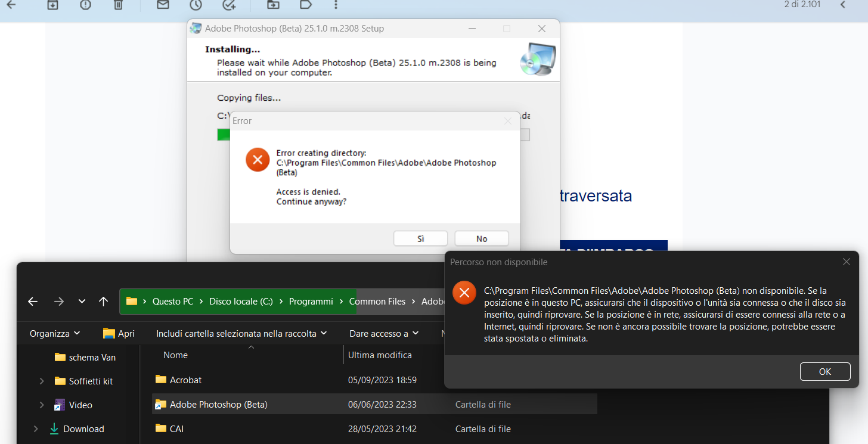Select Questo PC in the address bar
The height and width of the screenshot is (444, 868).
[x=173, y=302]
